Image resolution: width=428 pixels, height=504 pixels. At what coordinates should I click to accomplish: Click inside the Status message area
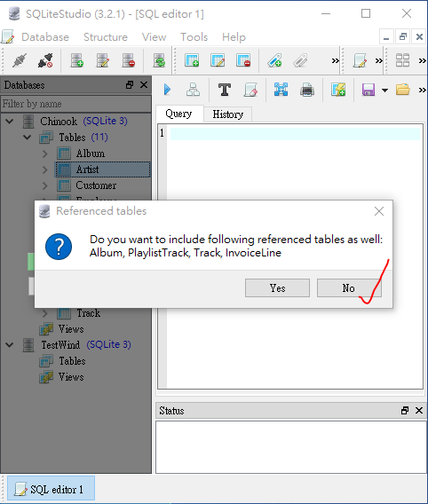291,447
